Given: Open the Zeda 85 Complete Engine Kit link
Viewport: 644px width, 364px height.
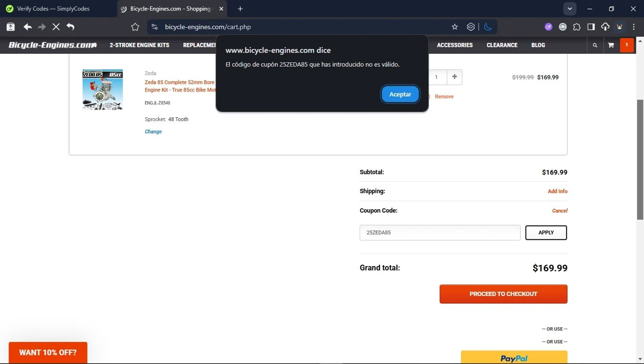Looking at the screenshot, I should [180, 86].
